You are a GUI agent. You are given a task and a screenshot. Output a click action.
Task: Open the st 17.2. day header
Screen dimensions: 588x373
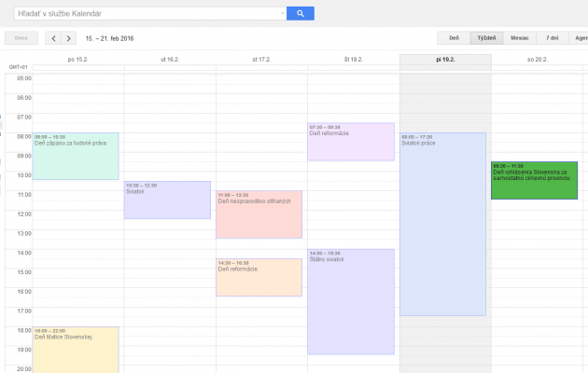pos(261,59)
